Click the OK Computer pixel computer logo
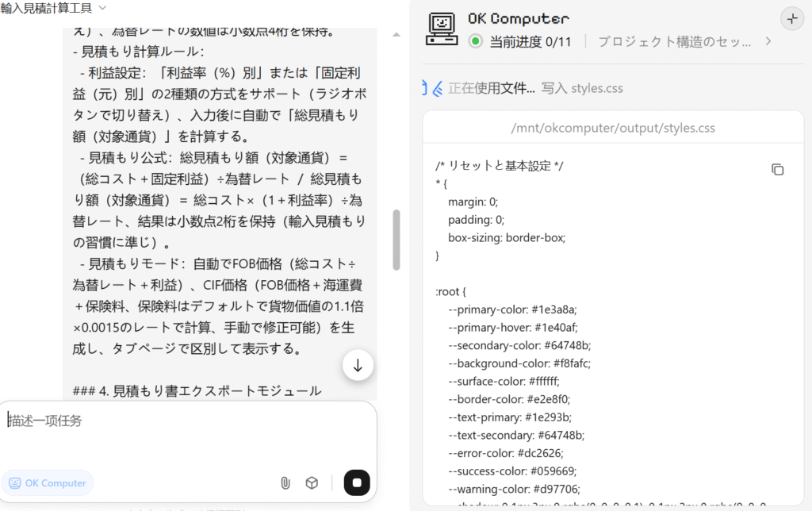 [x=442, y=29]
